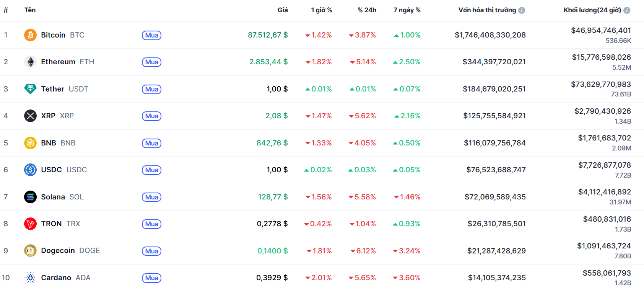Image resolution: width=644 pixels, height=289 pixels.
Task: Click the Solana logo icon
Action: (30, 197)
